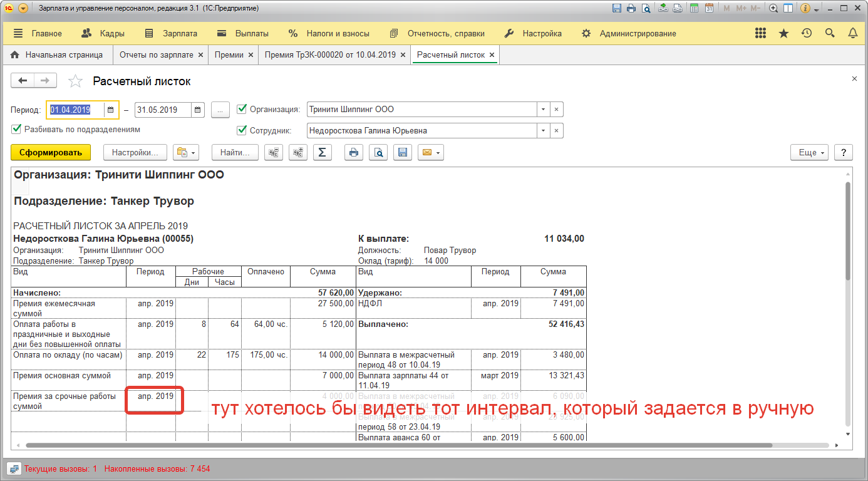Expand the Организация dropdown list
The width and height of the screenshot is (868, 481).
[x=543, y=110]
